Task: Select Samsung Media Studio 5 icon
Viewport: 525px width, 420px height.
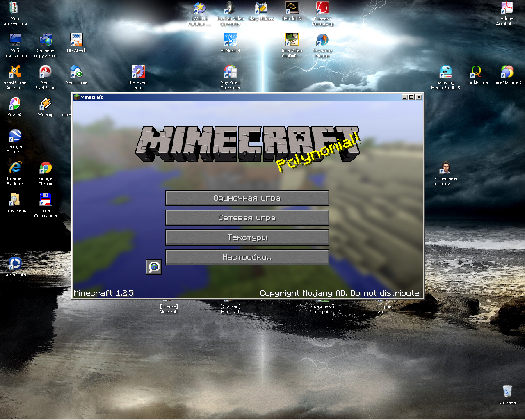Action: [445, 78]
